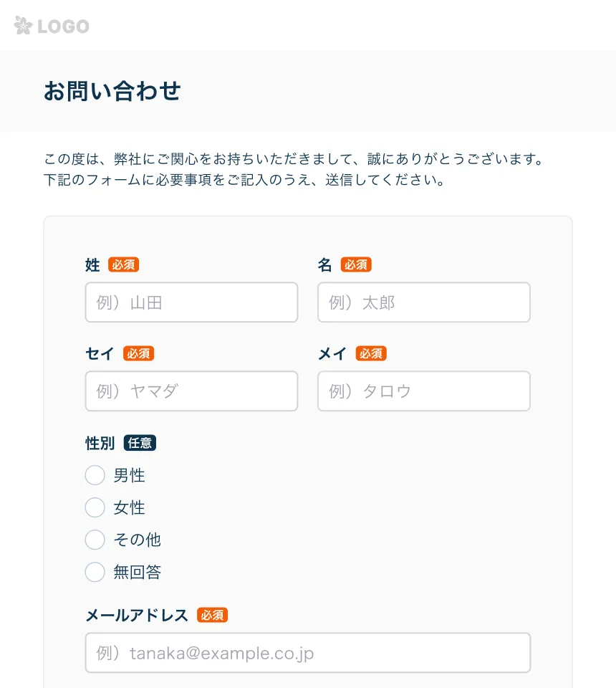Click the 必須 badge beside セイ
The width and height of the screenshot is (616, 688).
(138, 353)
